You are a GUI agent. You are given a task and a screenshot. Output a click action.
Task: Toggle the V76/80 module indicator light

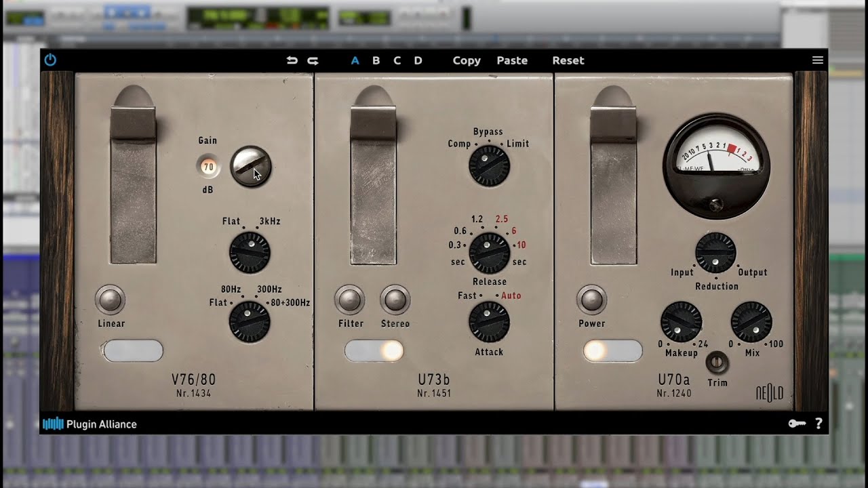(x=133, y=350)
